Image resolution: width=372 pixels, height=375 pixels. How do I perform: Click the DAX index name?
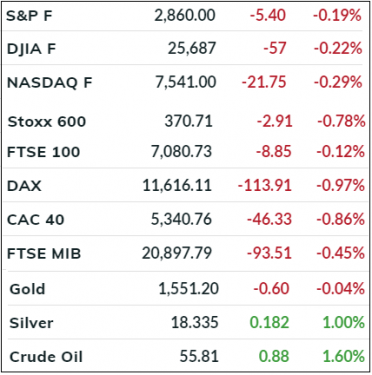point(24,186)
